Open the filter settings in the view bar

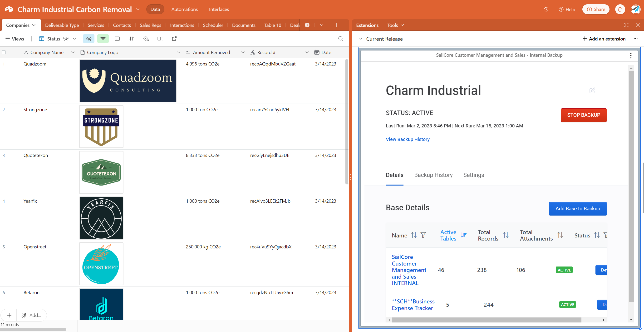(x=103, y=39)
